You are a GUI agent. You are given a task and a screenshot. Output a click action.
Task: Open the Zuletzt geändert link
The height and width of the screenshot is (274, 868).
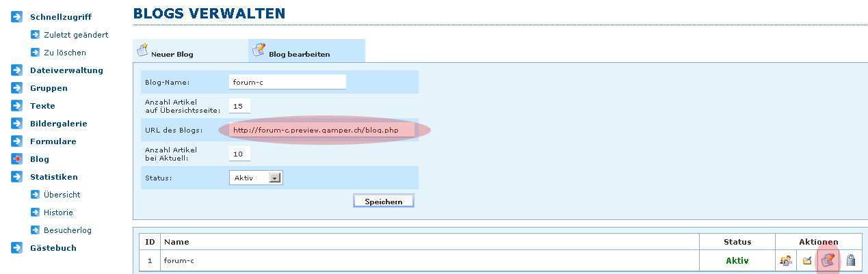tap(75, 34)
